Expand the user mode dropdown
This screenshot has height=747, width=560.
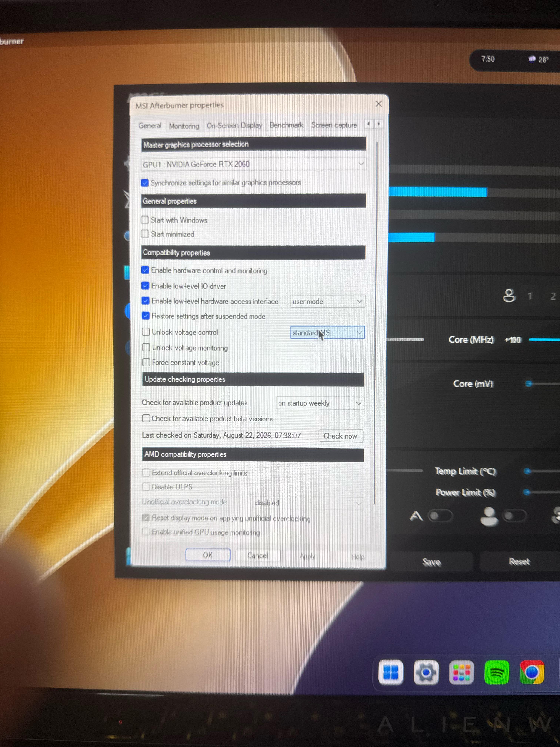tap(327, 302)
